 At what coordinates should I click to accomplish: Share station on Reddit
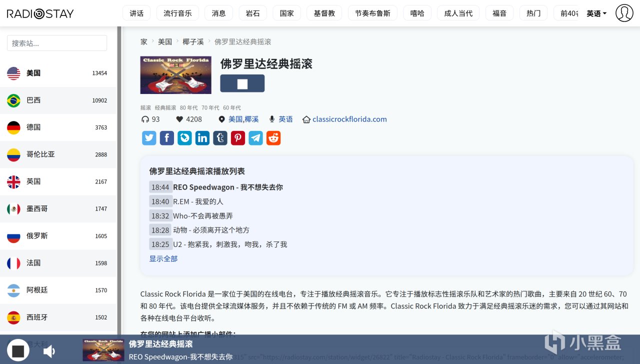[x=273, y=138]
